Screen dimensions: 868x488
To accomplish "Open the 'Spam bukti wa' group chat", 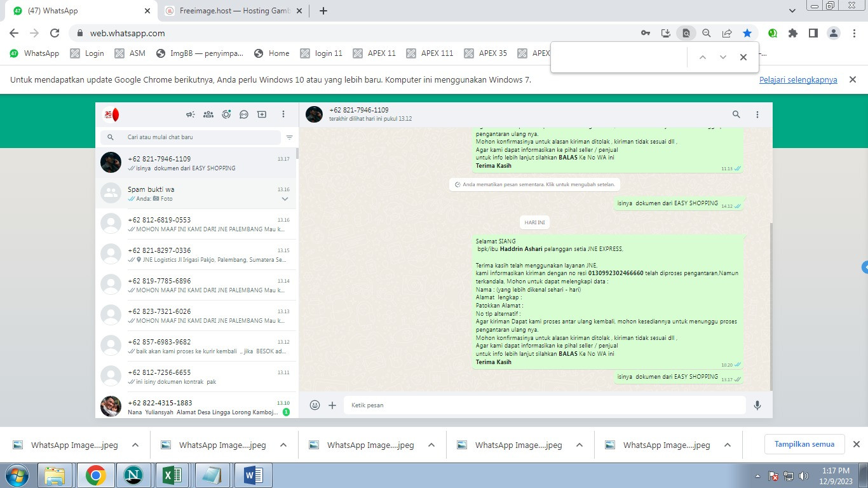I will point(196,194).
